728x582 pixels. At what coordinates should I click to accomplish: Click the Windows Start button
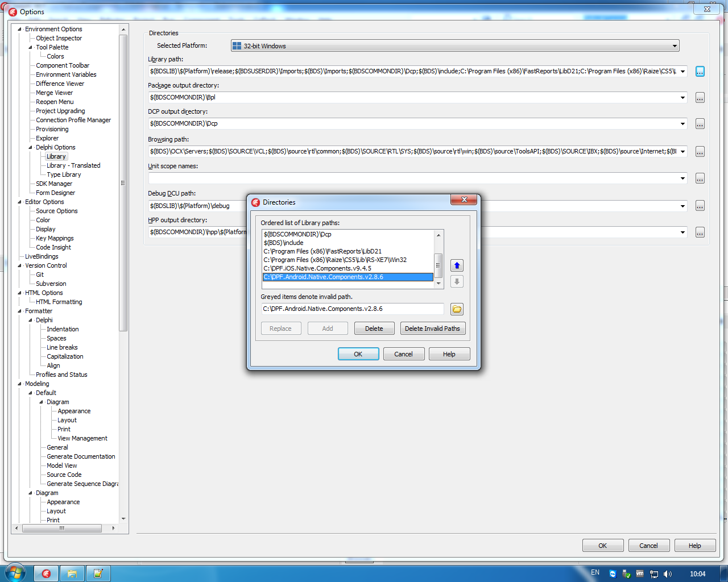pyautogui.click(x=15, y=573)
